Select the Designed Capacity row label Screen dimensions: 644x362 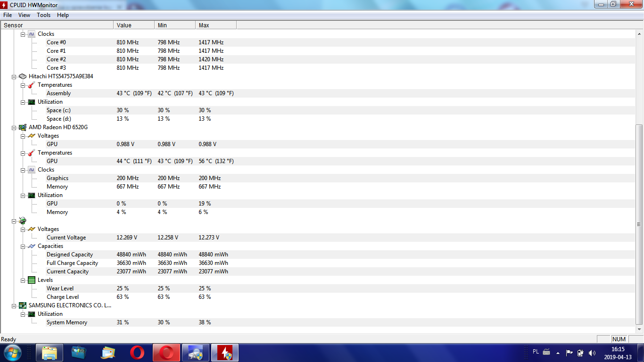70,255
